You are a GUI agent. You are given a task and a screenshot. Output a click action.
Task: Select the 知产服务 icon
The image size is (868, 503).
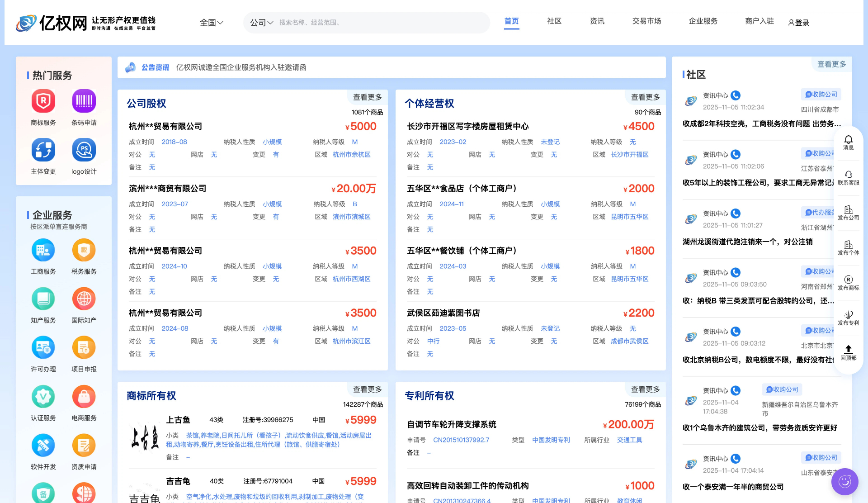point(43,299)
